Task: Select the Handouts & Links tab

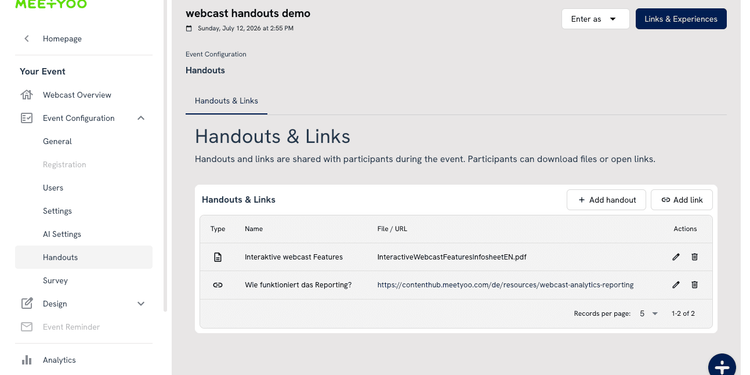Action: click(x=226, y=101)
